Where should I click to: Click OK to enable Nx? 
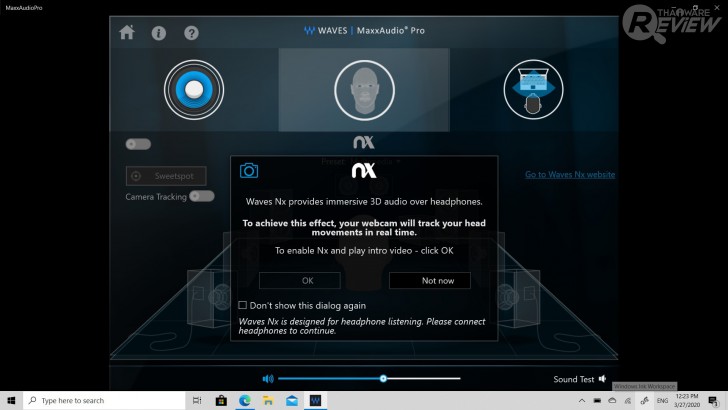tap(300, 280)
